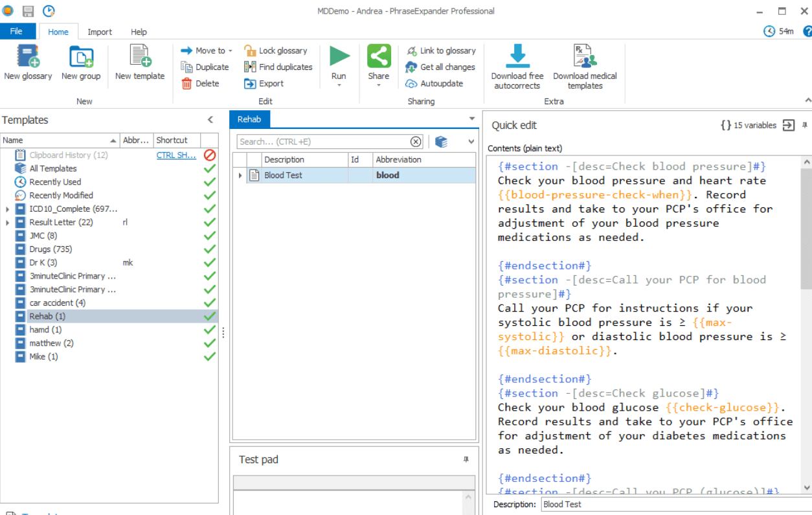The width and height of the screenshot is (812, 515).
Task: Create a New glossary
Action: tap(28, 63)
